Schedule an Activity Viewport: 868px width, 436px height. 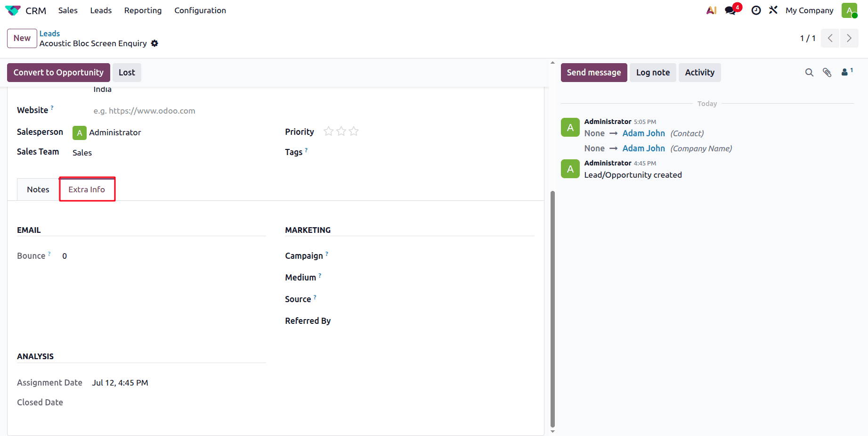(x=699, y=73)
